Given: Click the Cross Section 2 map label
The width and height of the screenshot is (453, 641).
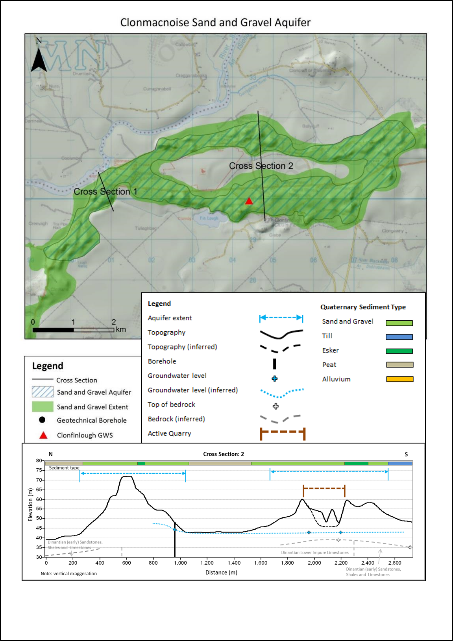Looking at the screenshot, I should tap(261, 166).
